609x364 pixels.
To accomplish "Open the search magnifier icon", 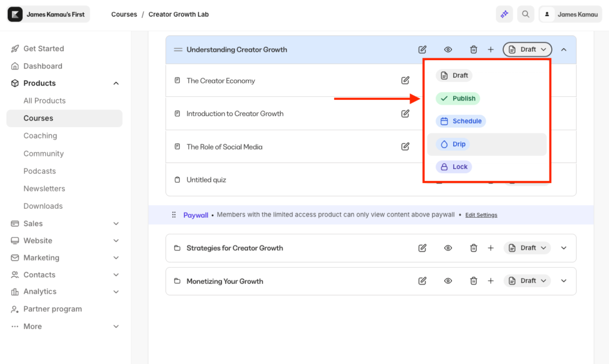I will click(x=526, y=14).
